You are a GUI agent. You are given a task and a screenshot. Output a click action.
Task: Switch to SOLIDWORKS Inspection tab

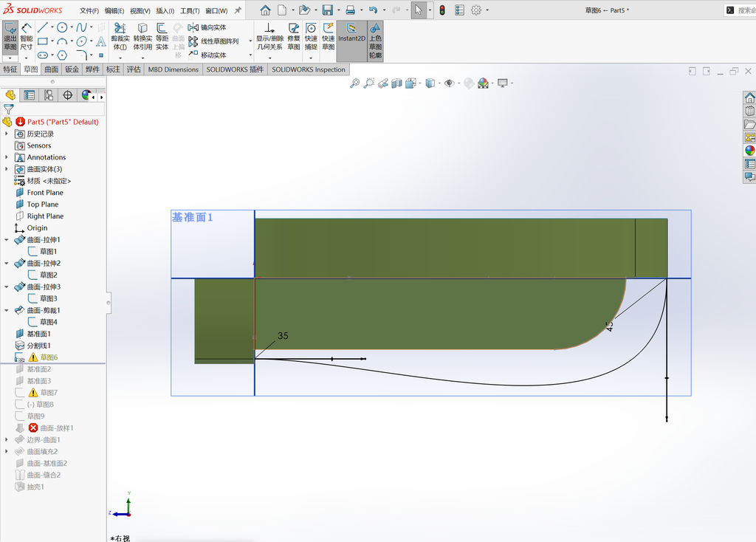coord(309,69)
